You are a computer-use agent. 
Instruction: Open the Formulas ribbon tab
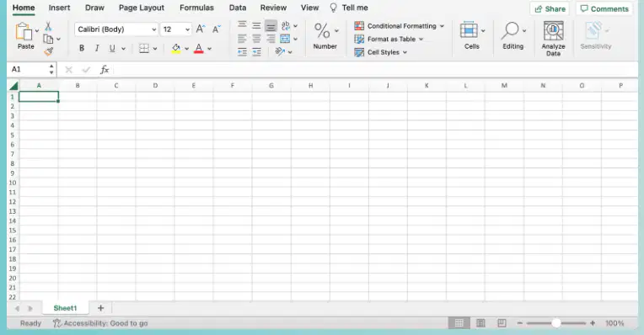click(196, 8)
